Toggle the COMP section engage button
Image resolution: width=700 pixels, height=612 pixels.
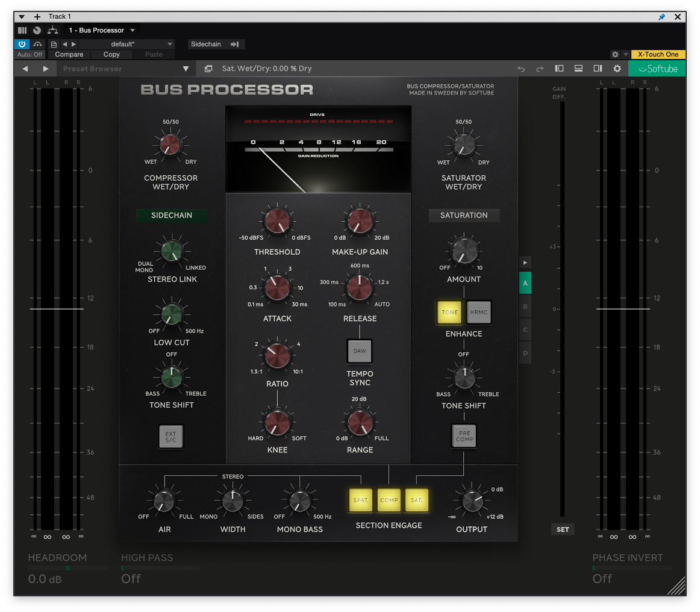click(x=389, y=500)
